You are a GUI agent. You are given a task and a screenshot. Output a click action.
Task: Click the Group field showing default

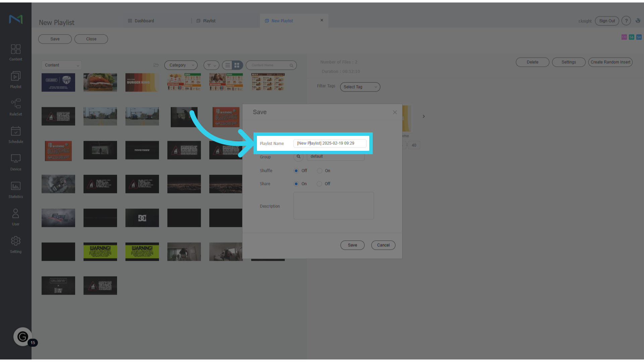(335, 157)
